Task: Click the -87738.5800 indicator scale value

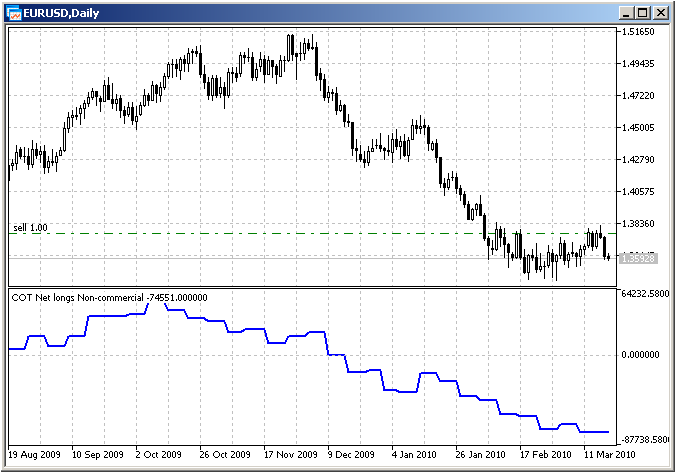Action: 644,440
